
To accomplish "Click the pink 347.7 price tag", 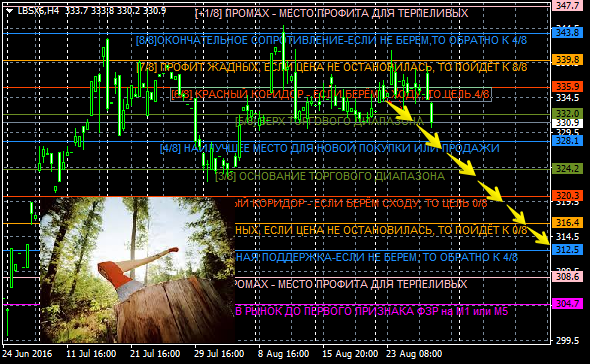I will coord(568,6).
